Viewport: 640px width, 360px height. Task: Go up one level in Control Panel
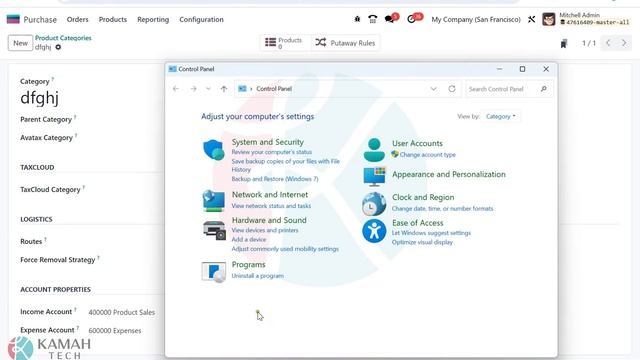click(224, 89)
